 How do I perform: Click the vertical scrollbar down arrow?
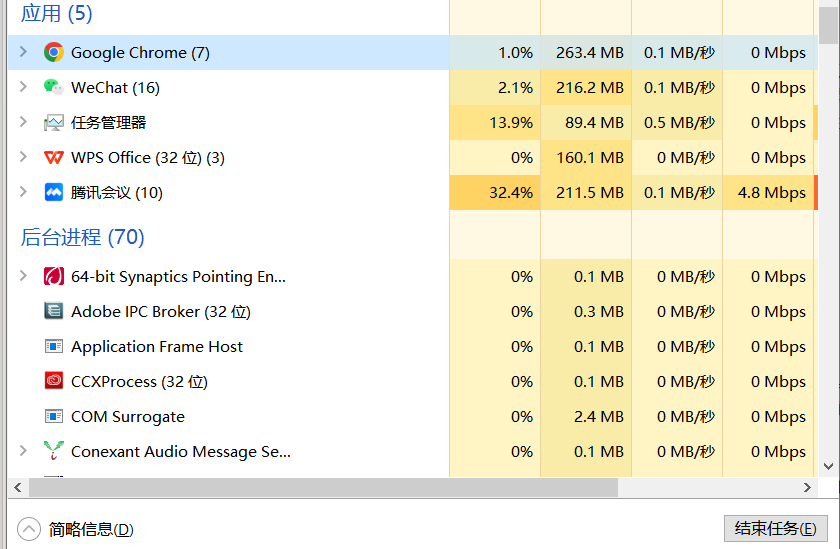click(x=828, y=466)
